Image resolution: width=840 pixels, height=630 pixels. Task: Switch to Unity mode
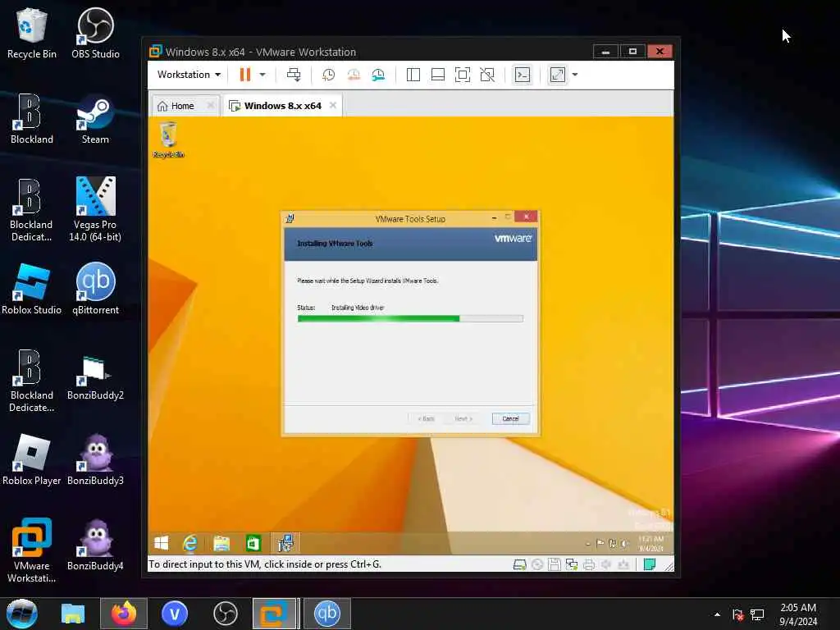point(487,75)
